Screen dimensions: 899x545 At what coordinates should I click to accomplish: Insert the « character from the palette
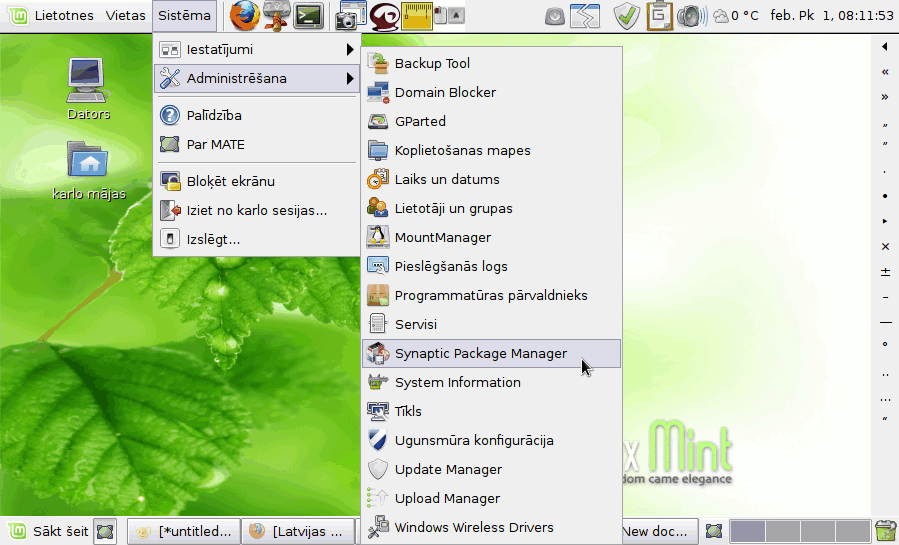pos(885,72)
